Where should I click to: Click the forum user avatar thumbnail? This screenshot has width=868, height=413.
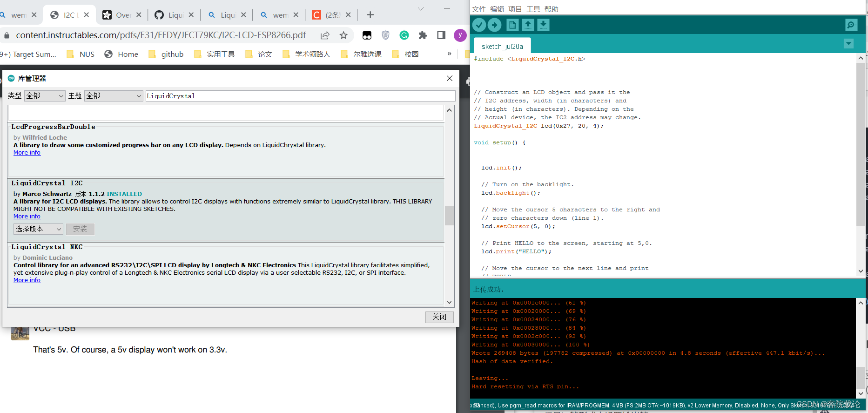click(x=20, y=333)
